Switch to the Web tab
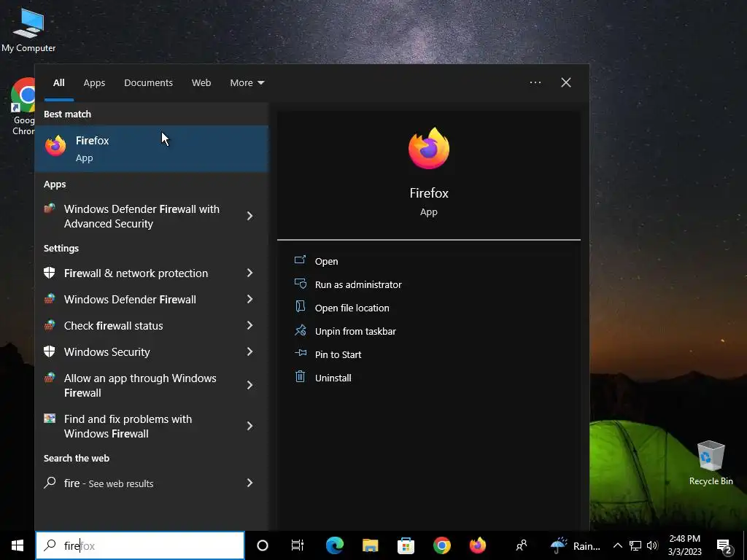 tap(201, 83)
